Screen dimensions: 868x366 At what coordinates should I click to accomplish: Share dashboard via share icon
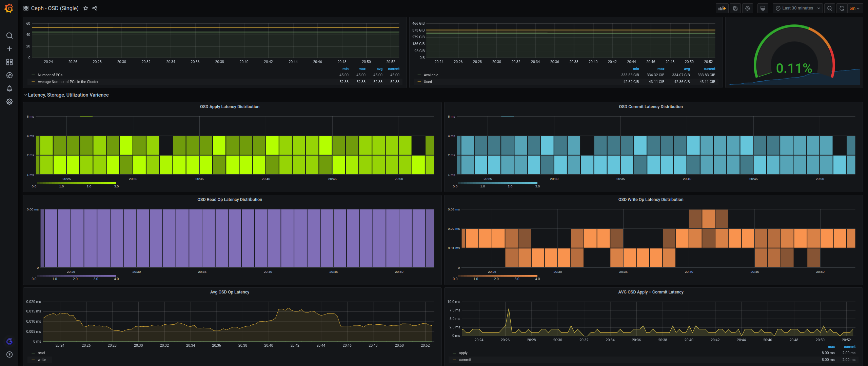tap(95, 8)
